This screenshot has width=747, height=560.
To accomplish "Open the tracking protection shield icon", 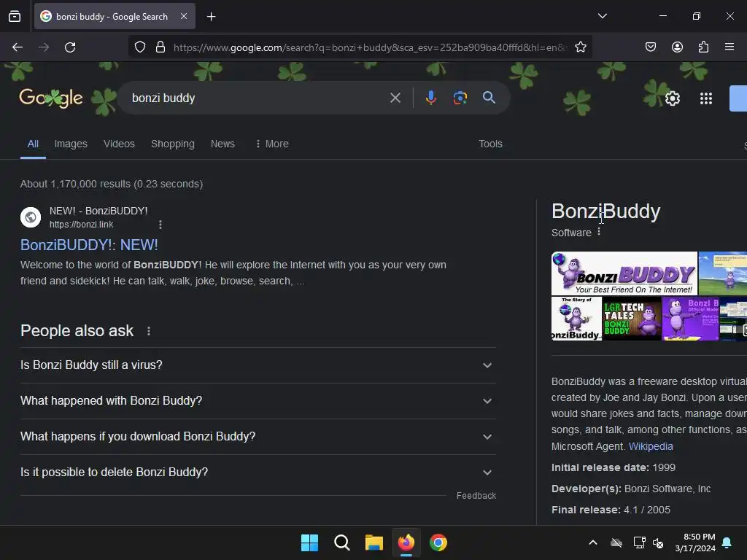I will pos(140,47).
